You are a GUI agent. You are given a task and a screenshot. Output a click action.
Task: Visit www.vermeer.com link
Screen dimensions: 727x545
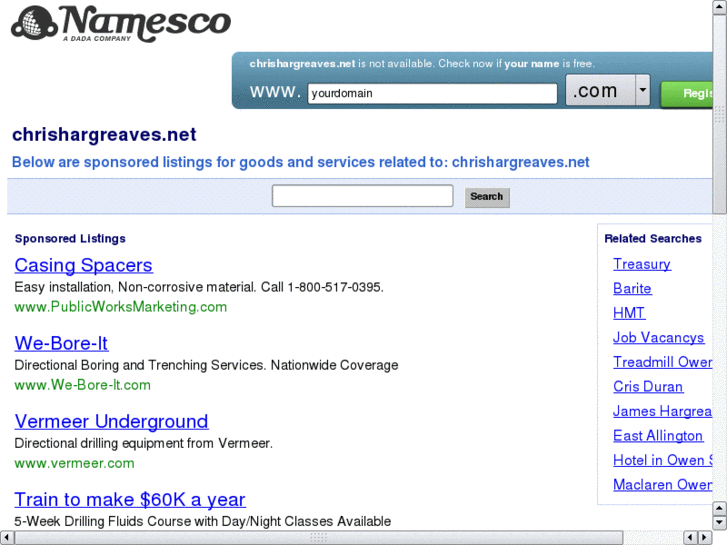pos(75,463)
